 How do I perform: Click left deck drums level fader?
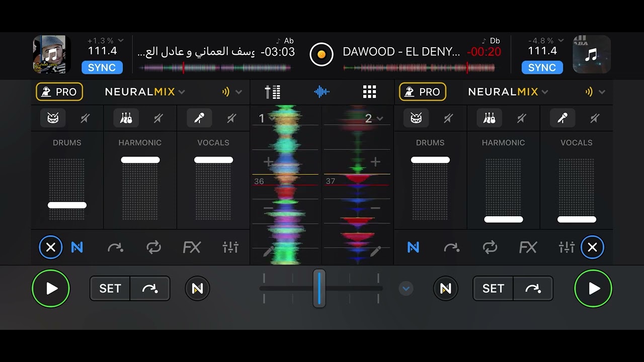click(67, 205)
